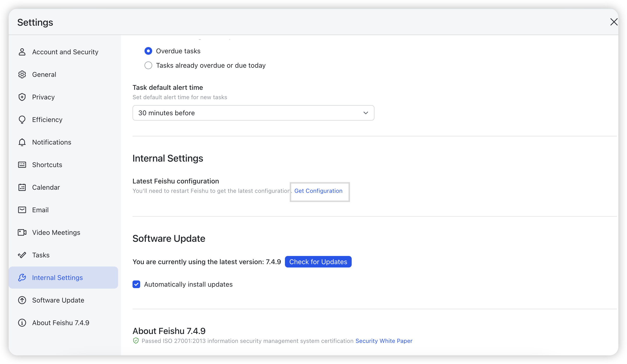Switch to the Internal Settings section
The height and width of the screenshot is (364, 627).
(x=57, y=277)
